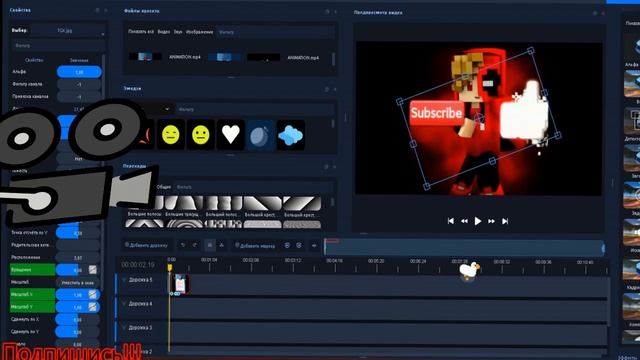This screenshot has height=360, width=640.
Task: Adjust the Сдвинуть по Y slider
Action: (x=78, y=331)
